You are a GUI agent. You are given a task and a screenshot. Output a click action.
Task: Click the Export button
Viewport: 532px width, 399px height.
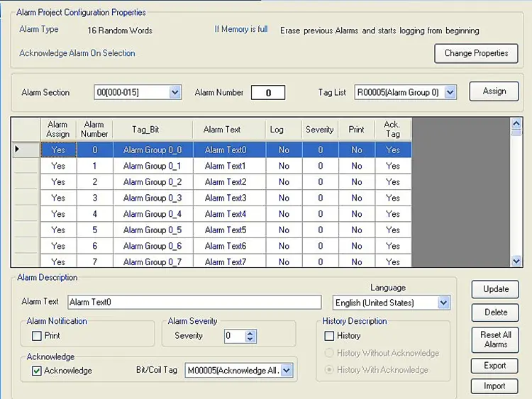point(494,366)
